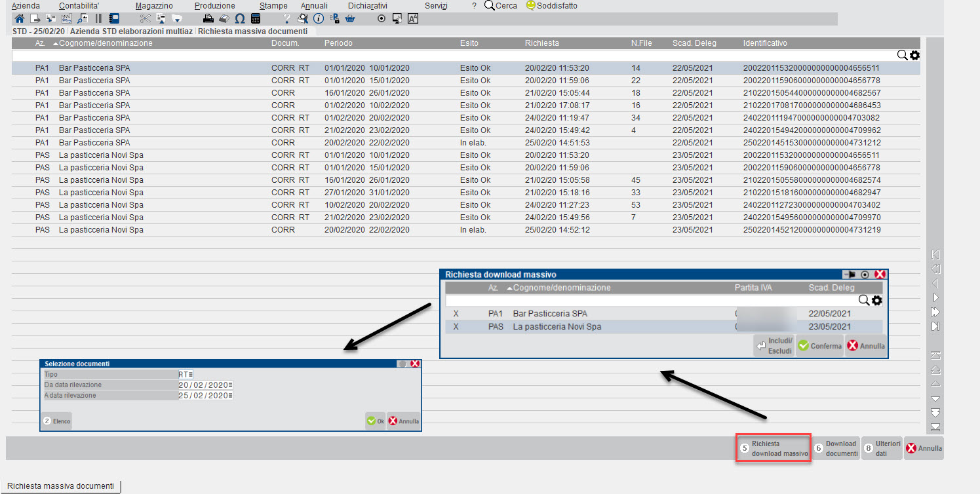Screen dimensions: 980x494
Task: Toggle X selection for La pasticceria Novi Spa
Action: click(x=456, y=326)
